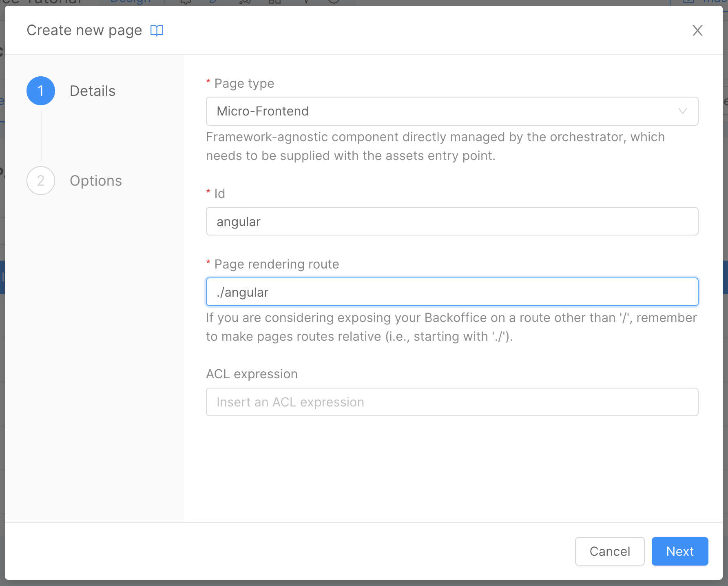Go to the Options step

click(x=95, y=180)
